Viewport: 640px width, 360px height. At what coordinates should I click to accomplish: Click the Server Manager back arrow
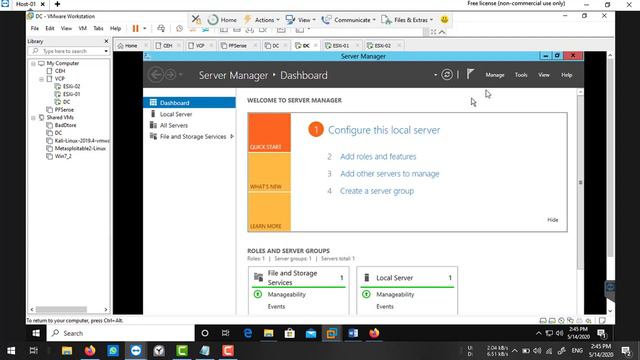point(156,75)
